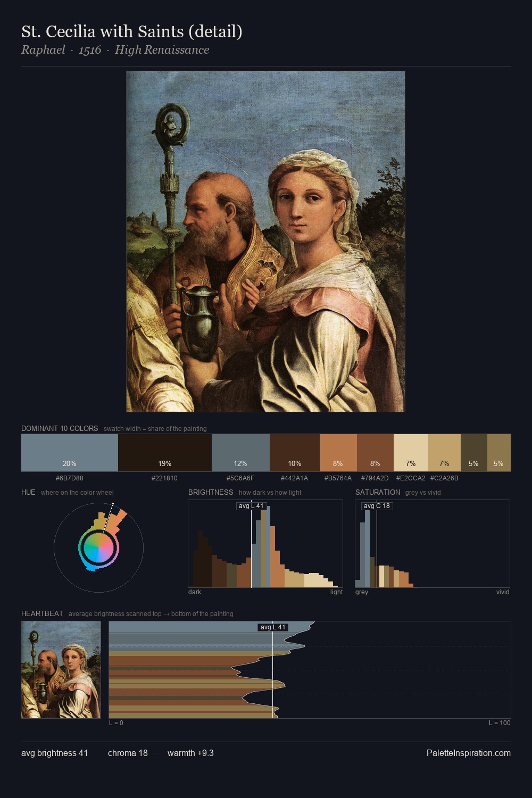This screenshot has width=532, height=798.
Task: Click 'grey vs vivid' caption
Action: tap(423, 492)
